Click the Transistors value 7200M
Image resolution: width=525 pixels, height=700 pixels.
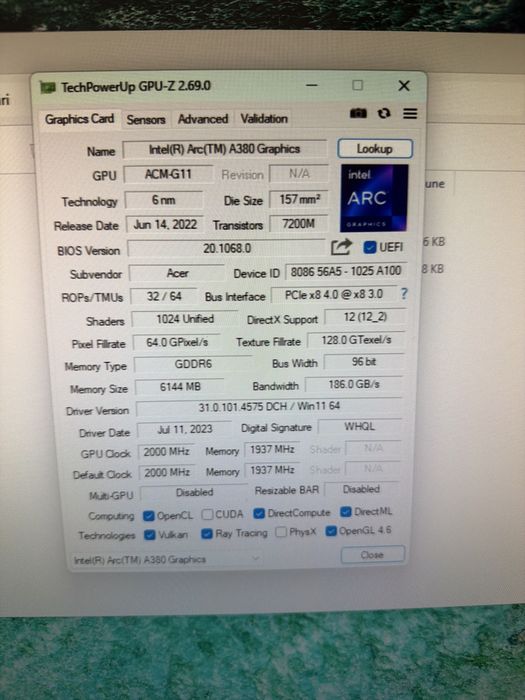(299, 223)
